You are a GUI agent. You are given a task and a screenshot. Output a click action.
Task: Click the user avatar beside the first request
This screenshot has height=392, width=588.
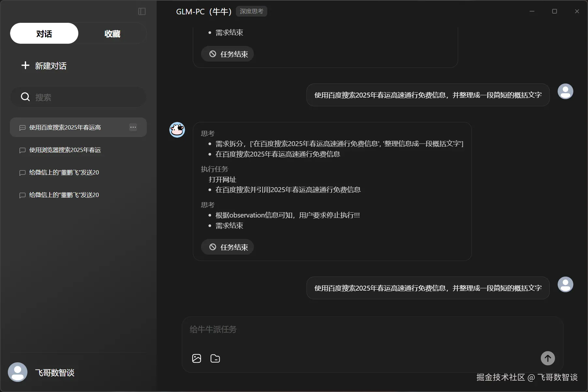coord(565,91)
